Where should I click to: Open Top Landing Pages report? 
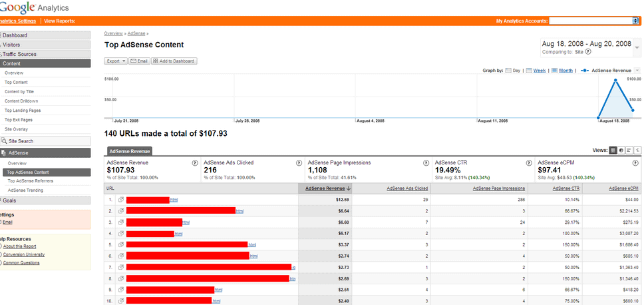[23, 111]
